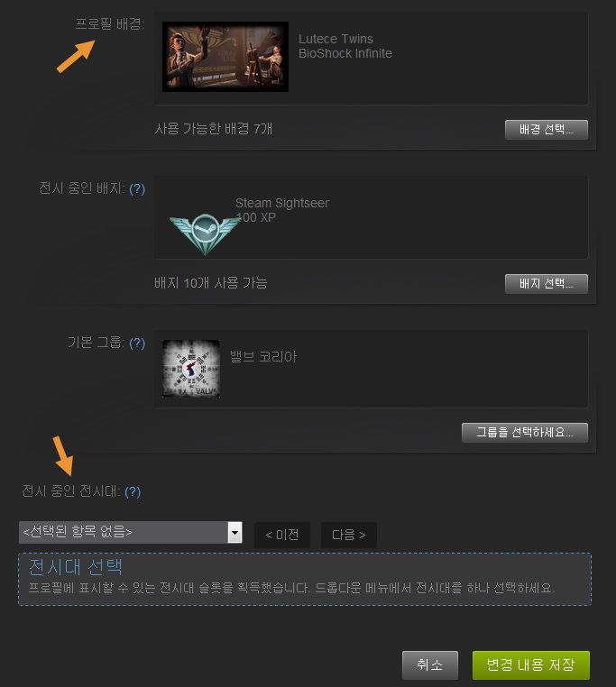Click the Lutece Twins background thumbnail
Viewport: 616px width, 687px height.
(x=225, y=57)
